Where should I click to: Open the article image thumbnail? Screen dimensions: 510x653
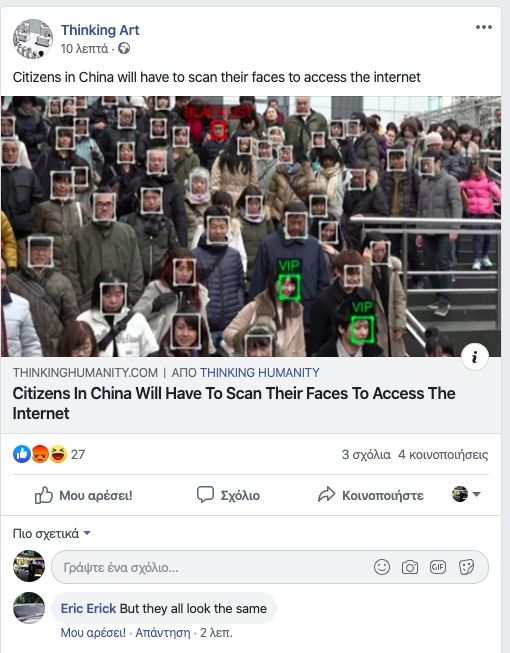[251, 226]
